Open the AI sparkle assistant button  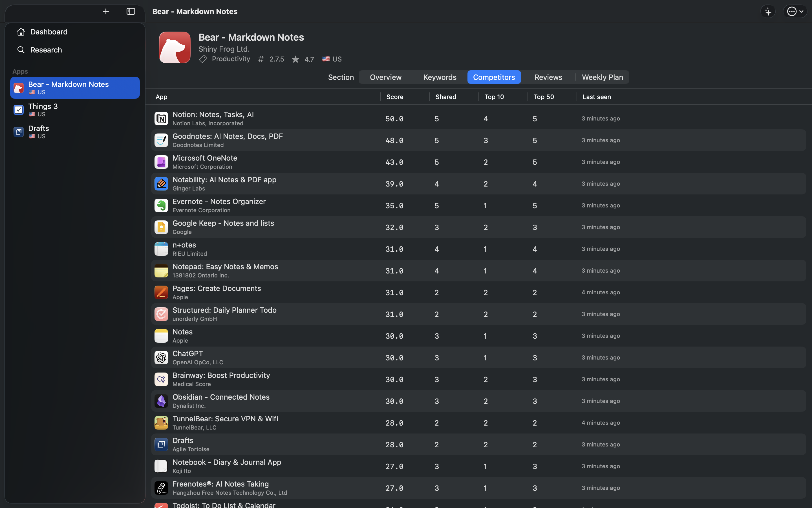coord(768,11)
